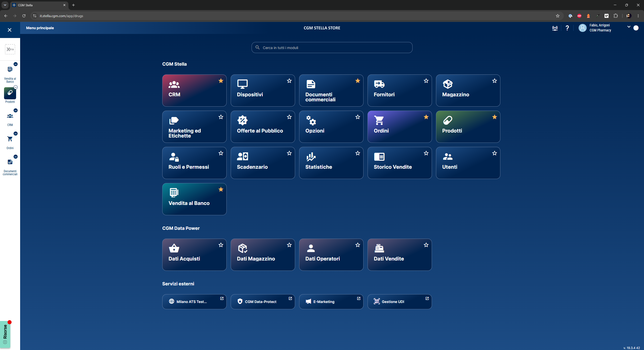Toggle favorite star on Magazzino
Image resolution: width=644 pixels, height=350 pixels.
pyautogui.click(x=495, y=81)
